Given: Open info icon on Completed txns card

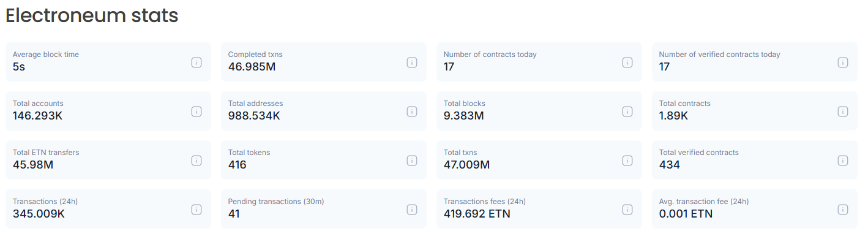Looking at the screenshot, I should click(412, 63).
